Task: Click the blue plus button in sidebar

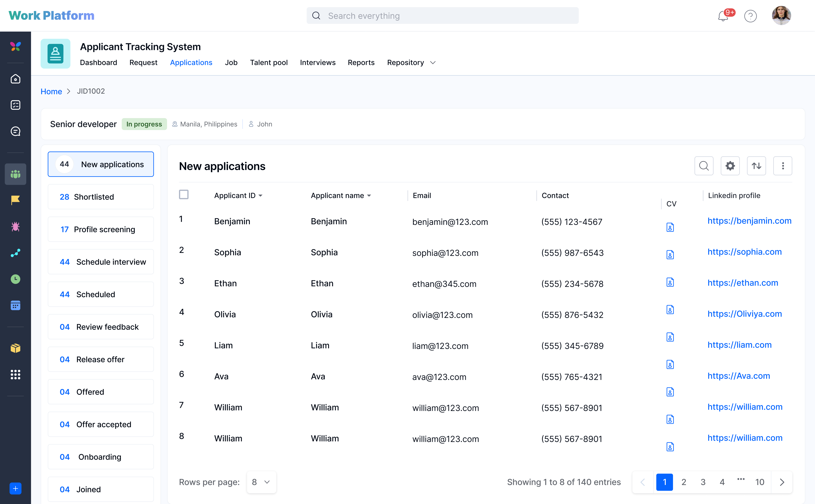Action: point(15,489)
